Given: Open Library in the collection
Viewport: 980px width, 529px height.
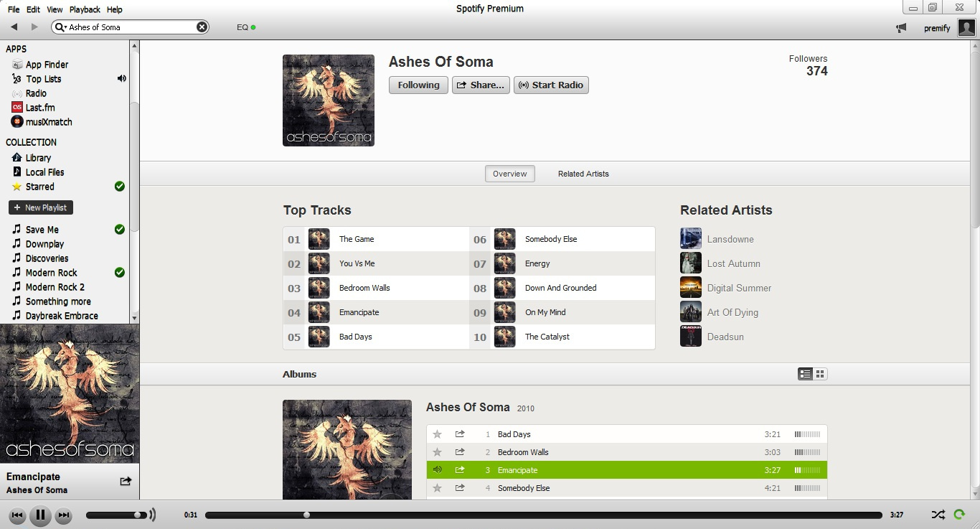Looking at the screenshot, I should (38, 158).
